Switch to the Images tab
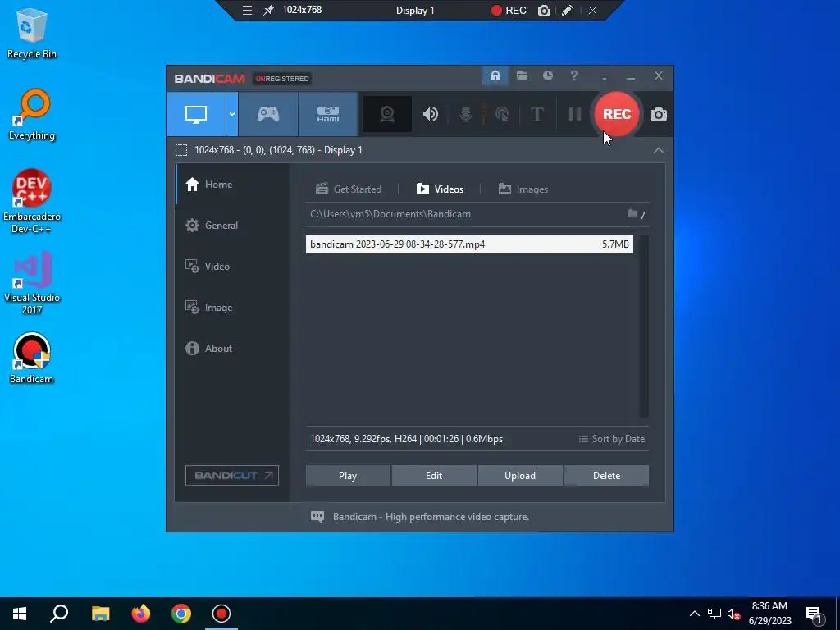The height and width of the screenshot is (630, 840). point(523,189)
